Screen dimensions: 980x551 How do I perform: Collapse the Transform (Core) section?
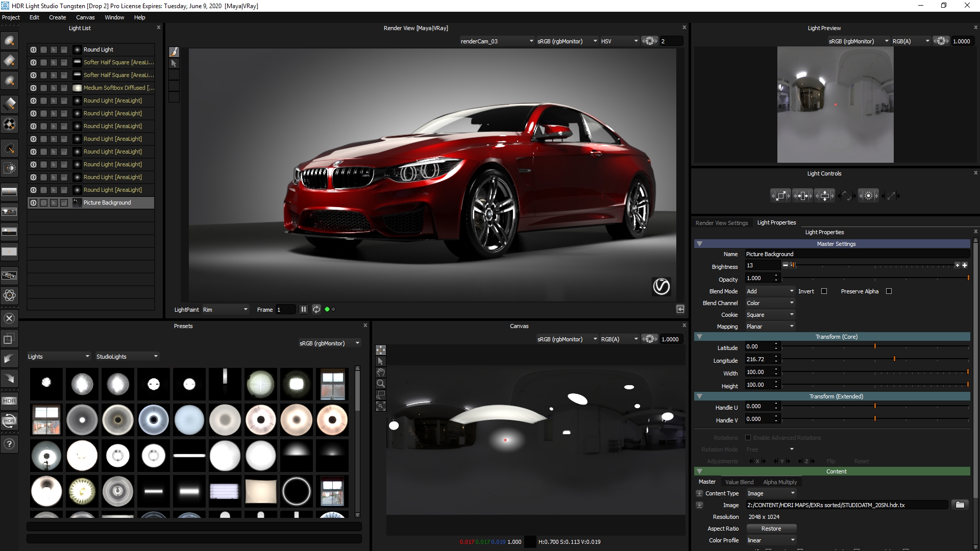coord(700,337)
